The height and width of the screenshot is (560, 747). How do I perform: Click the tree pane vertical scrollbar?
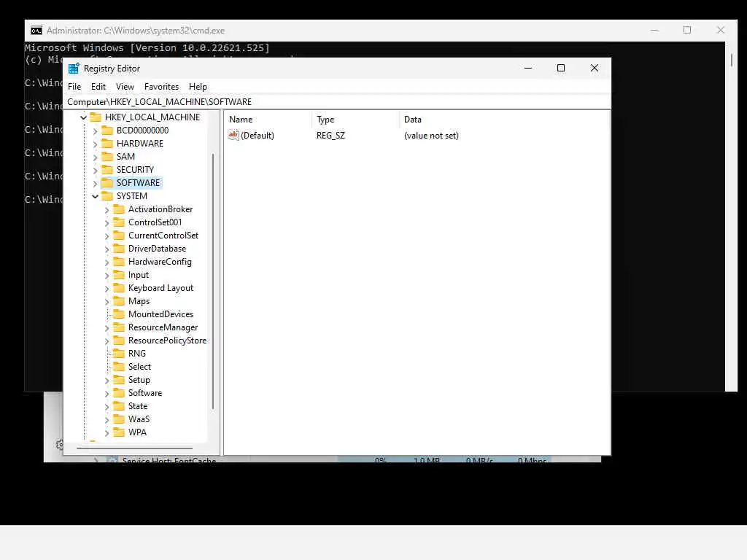tap(213, 281)
